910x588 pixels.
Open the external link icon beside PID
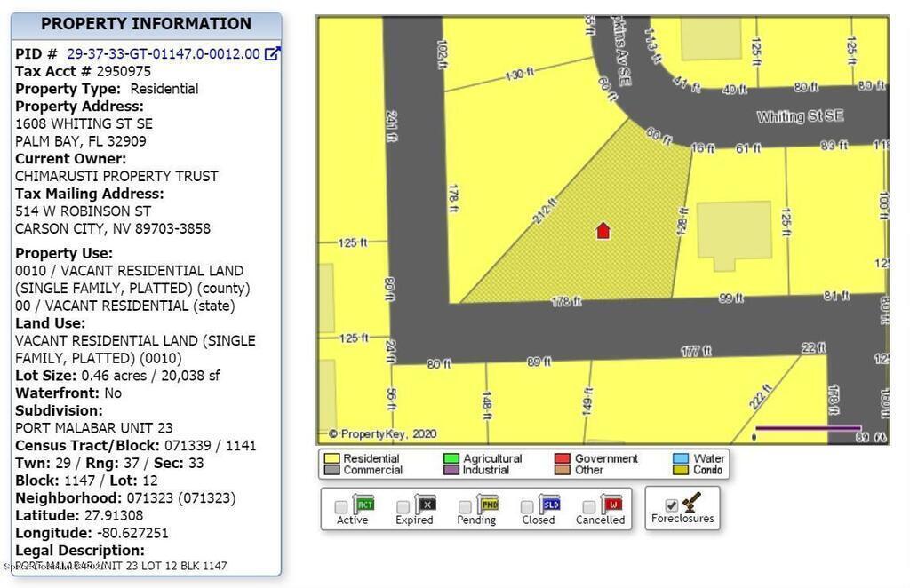click(273, 54)
